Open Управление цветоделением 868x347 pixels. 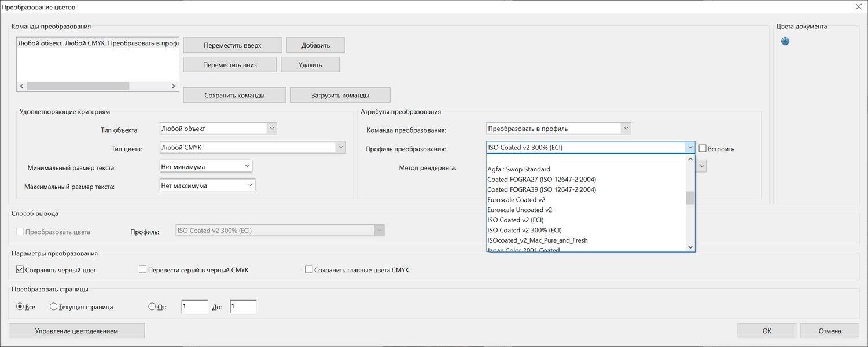pos(76,331)
